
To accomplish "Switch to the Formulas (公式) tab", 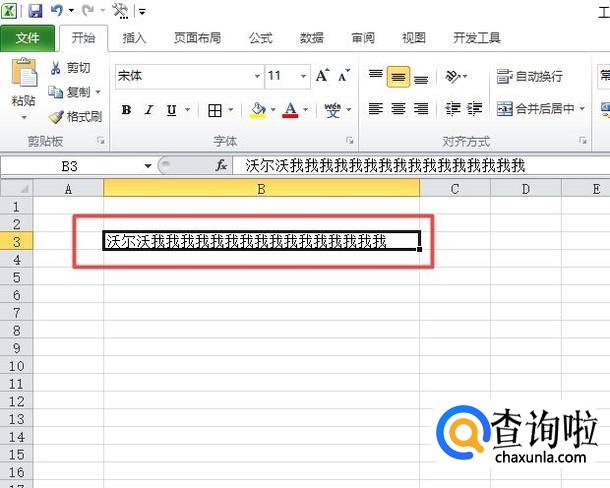I will coord(260,38).
